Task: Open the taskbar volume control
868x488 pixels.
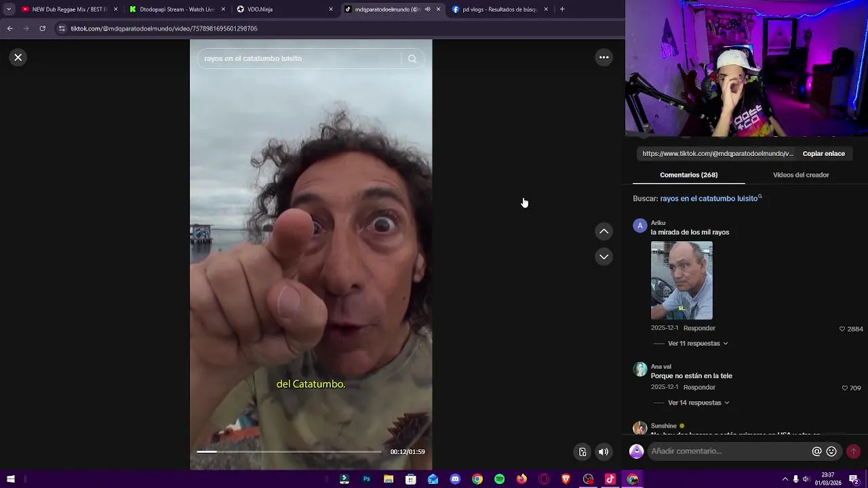Action: point(806,479)
